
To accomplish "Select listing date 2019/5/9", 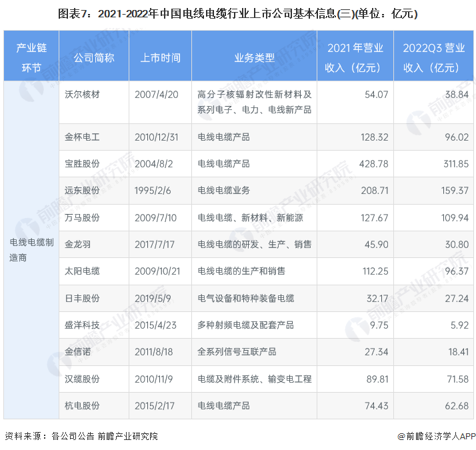I will point(153,299).
